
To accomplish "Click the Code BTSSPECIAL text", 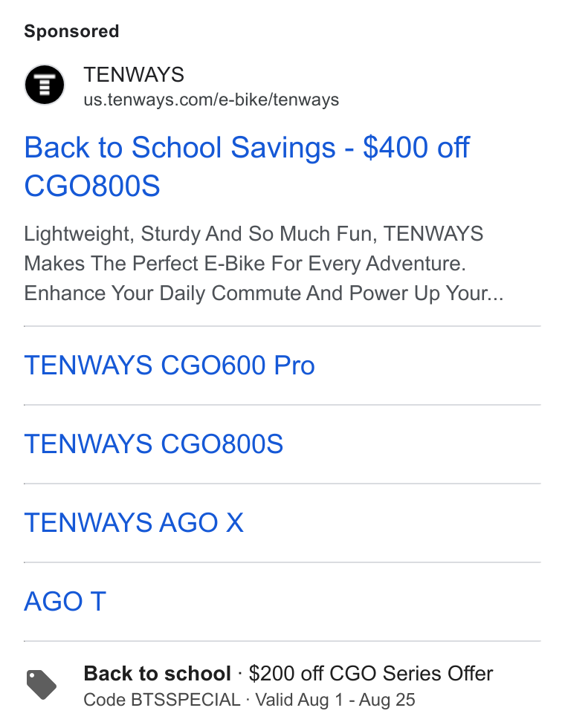I will pos(162,700).
